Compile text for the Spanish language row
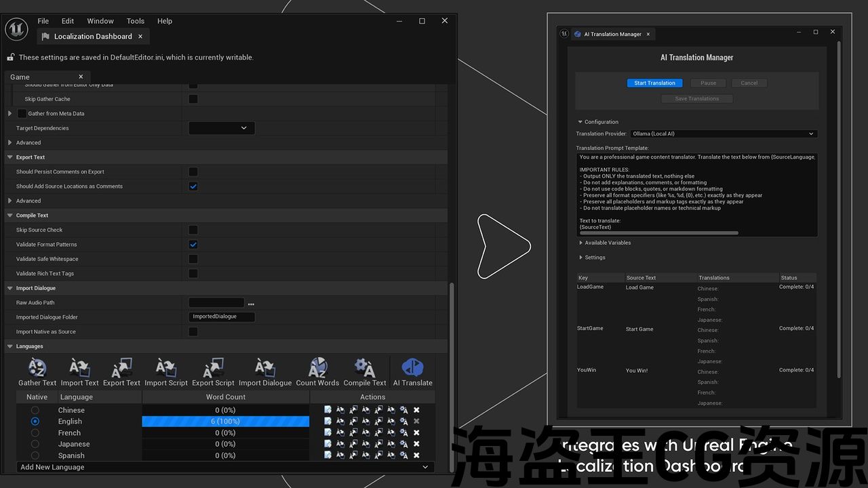 pyautogui.click(x=404, y=455)
